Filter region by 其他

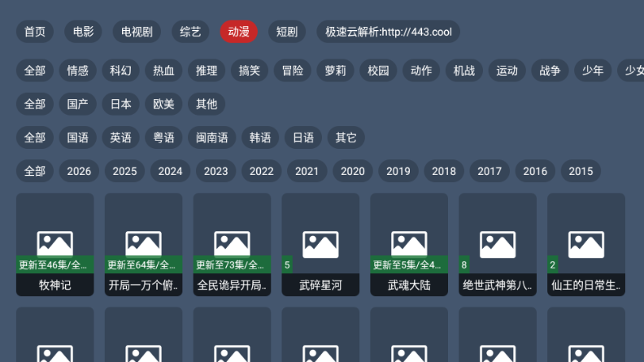(x=207, y=104)
